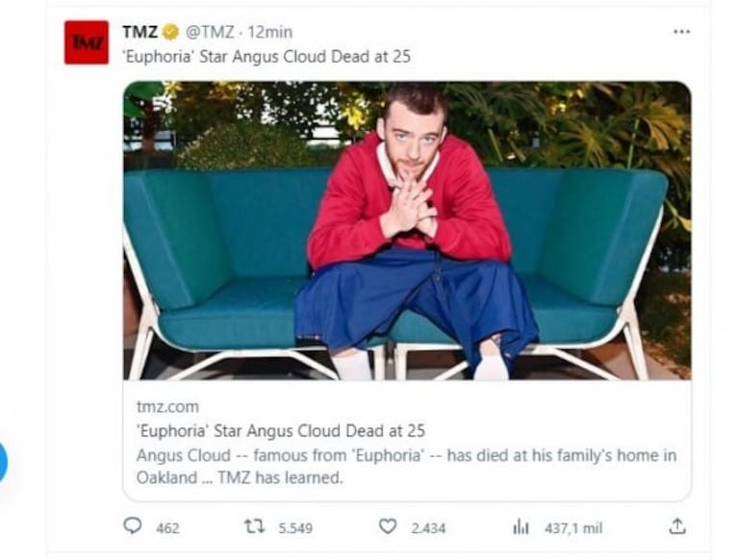Click the 462 replies count
The image size is (738, 560).
167,528
